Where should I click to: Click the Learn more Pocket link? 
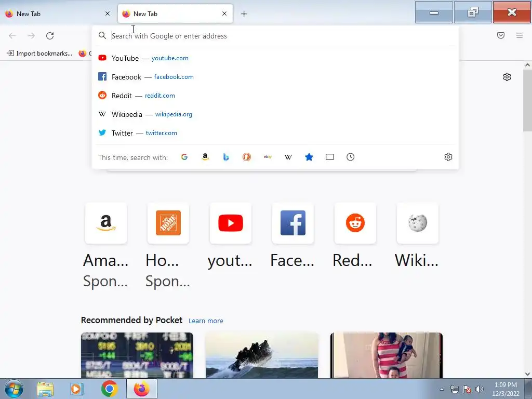click(x=206, y=321)
